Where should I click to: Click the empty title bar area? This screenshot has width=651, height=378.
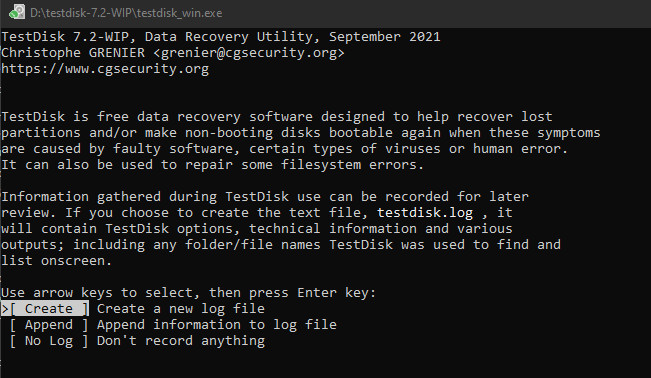436,13
